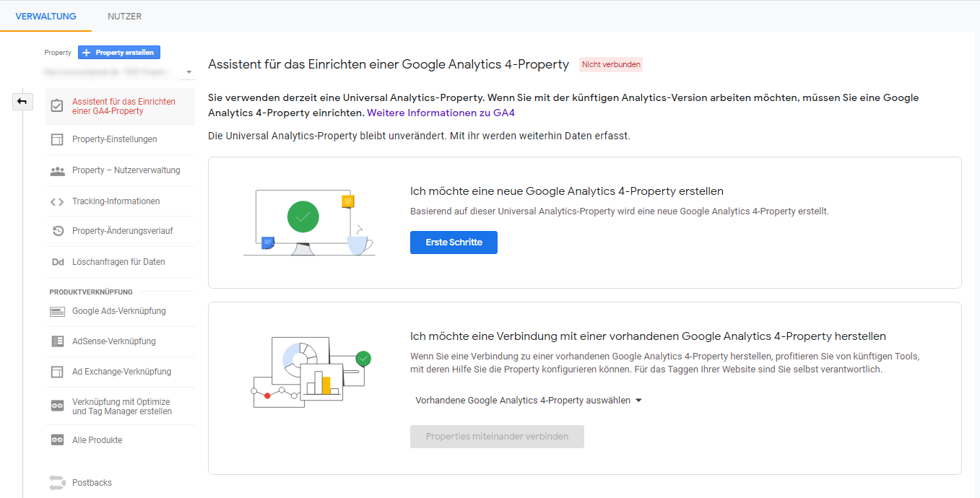The height and width of the screenshot is (498, 980).
Task: Click the Property-Einstellungen layout icon
Action: (57, 139)
